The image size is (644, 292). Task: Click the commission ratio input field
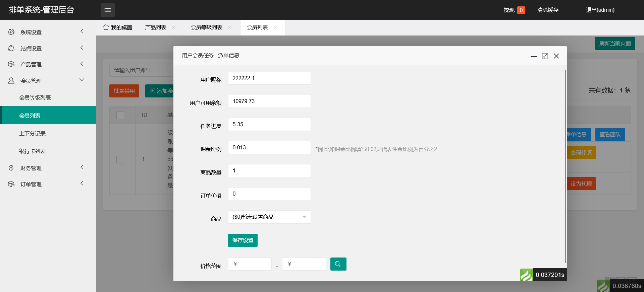click(269, 148)
